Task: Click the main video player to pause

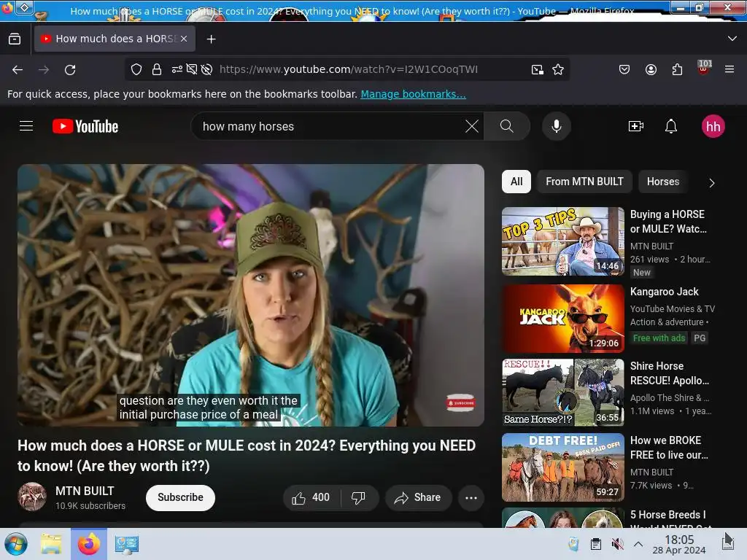Action: tap(251, 295)
